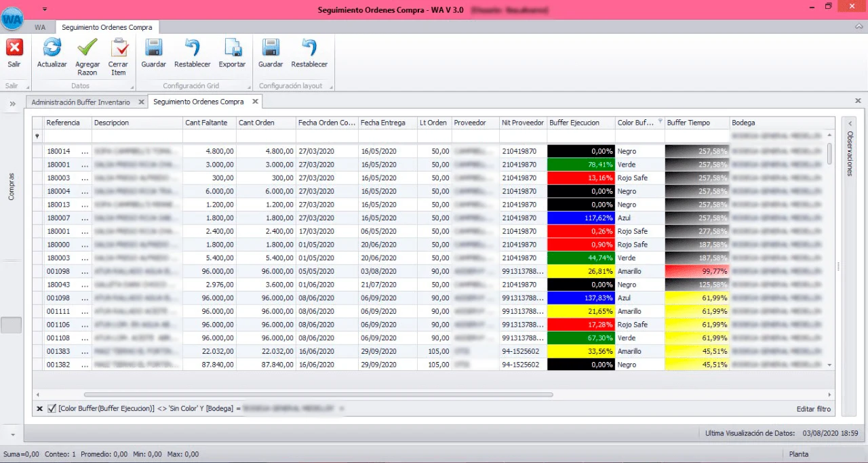Collapse the ribbon using the top-right chevron

click(857, 26)
